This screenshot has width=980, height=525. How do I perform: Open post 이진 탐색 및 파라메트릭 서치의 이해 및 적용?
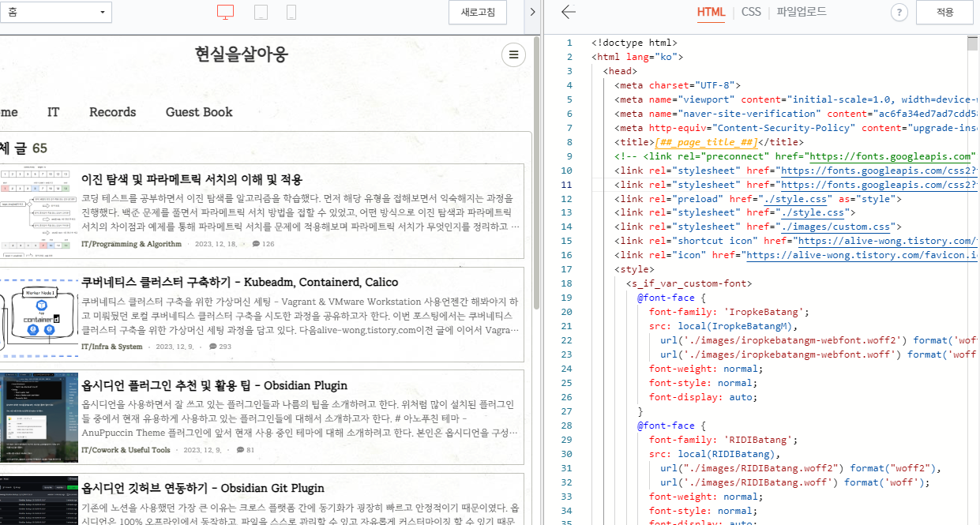pyautogui.click(x=192, y=179)
